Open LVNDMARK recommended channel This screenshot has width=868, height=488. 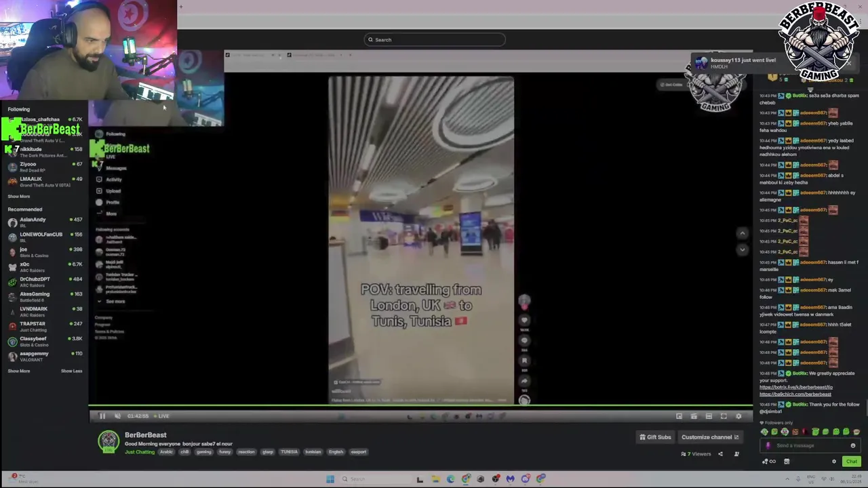pyautogui.click(x=45, y=312)
